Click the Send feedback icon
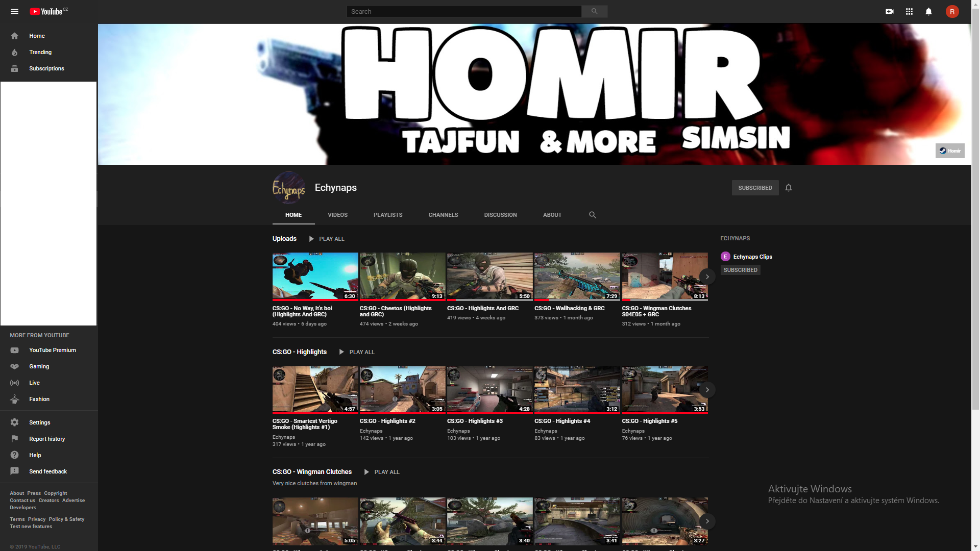 (14, 471)
